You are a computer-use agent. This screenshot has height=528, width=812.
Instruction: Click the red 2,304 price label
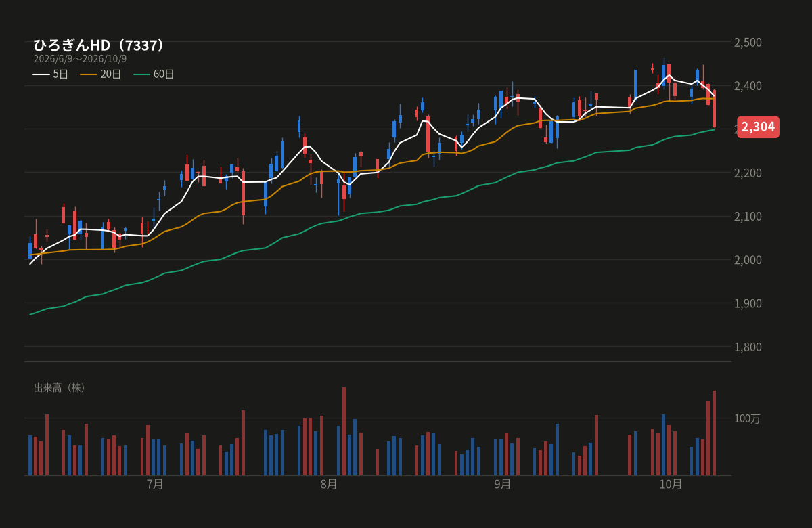click(x=758, y=127)
